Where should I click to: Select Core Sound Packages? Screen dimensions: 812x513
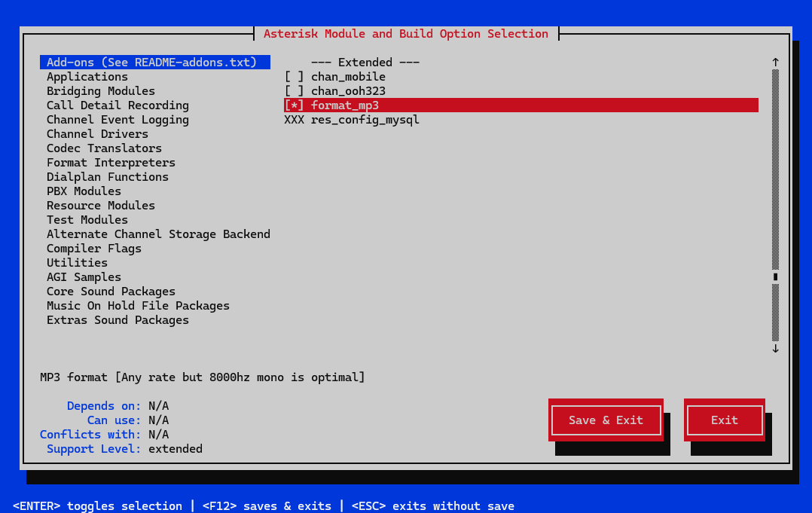(111, 292)
